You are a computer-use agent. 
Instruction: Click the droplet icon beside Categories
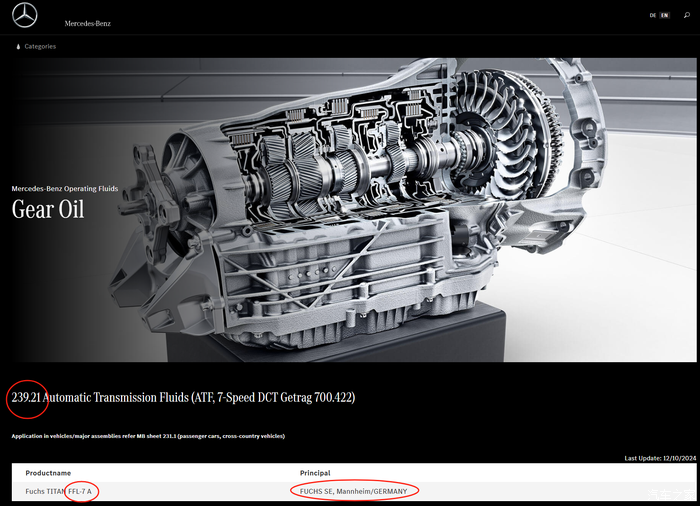[x=18, y=47]
